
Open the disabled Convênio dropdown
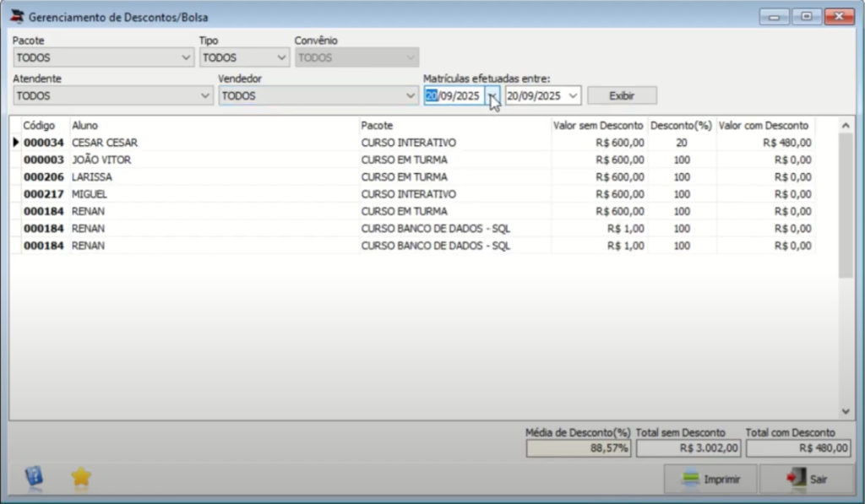click(x=356, y=57)
